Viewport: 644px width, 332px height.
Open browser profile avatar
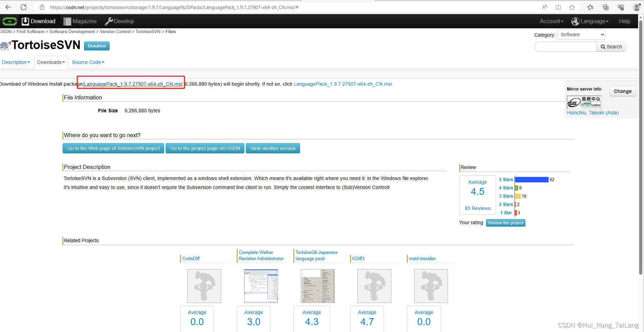pyautogui.click(x=636, y=7)
